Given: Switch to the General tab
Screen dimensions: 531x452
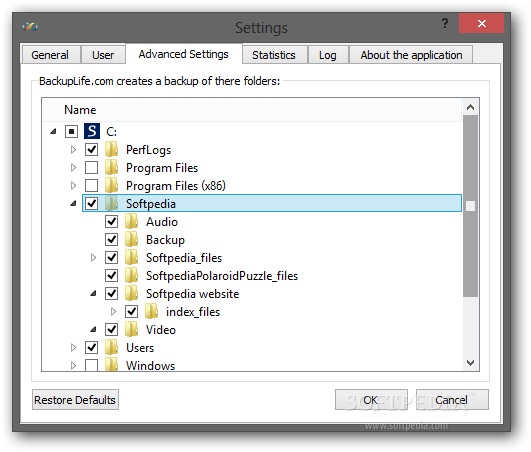Looking at the screenshot, I should (50, 55).
